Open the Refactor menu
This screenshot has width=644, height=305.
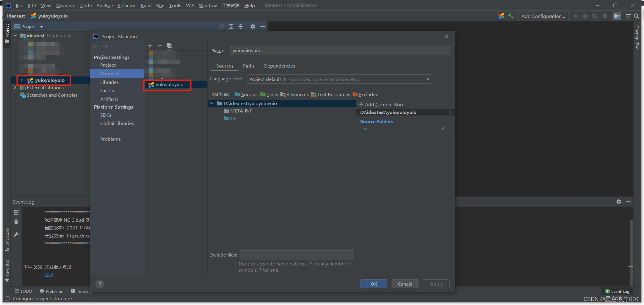click(x=127, y=5)
